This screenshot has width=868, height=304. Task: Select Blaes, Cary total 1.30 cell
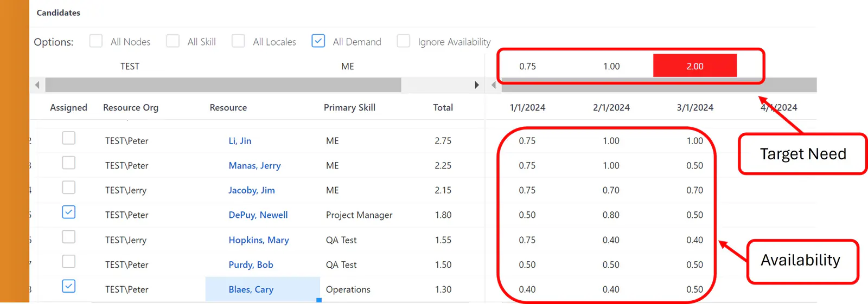443,289
